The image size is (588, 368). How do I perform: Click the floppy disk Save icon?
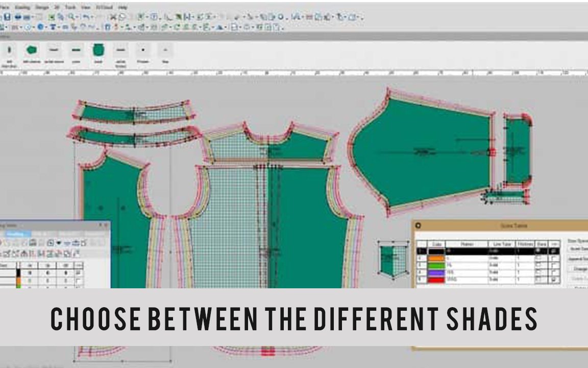point(7,17)
